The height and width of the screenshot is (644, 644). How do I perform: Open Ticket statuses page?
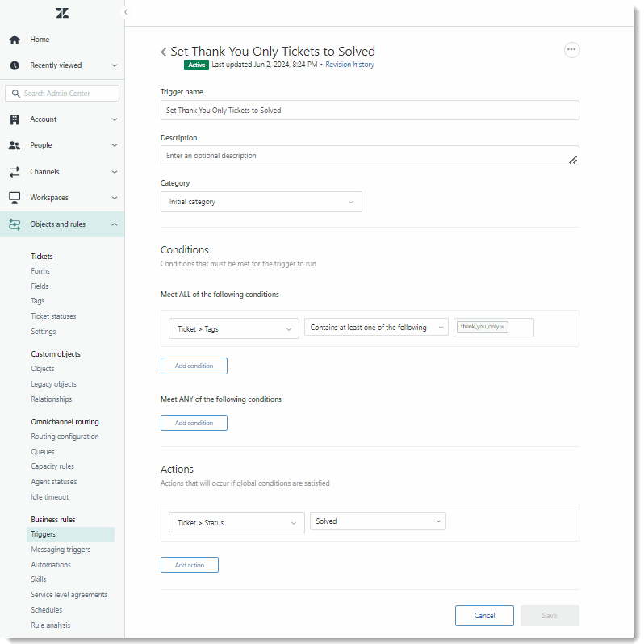(x=53, y=316)
